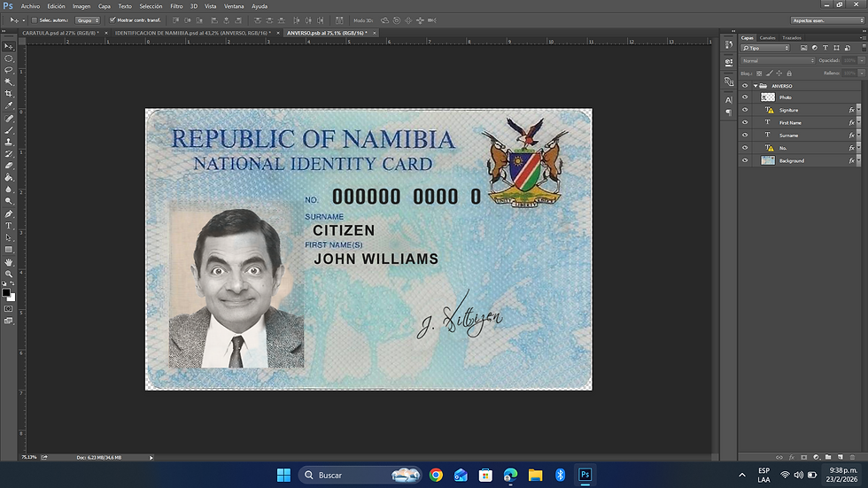Screen dimensions: 868x488
Task: Select the Horizontal Type tool
Action: click(x=8, y=226)
